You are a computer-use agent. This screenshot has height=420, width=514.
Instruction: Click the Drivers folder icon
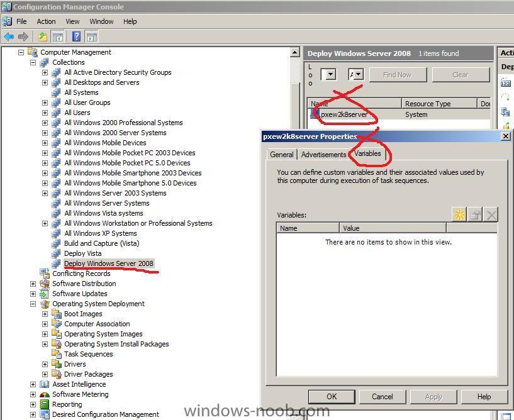[57, 364]
